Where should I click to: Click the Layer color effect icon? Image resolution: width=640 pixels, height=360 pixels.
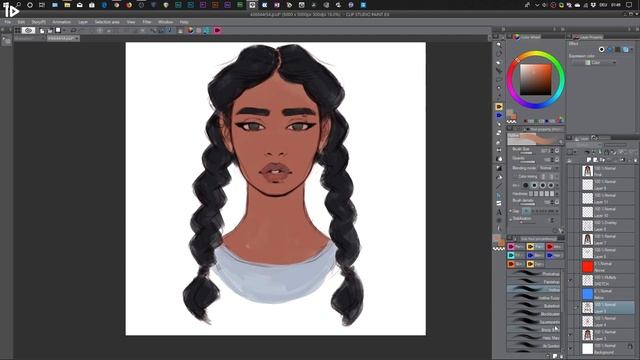pos(626,49)
